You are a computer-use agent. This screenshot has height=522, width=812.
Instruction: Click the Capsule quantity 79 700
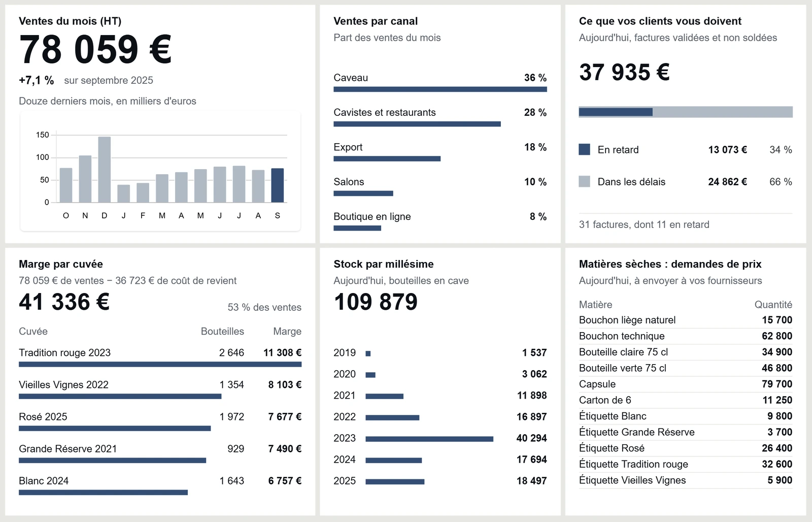pos(777,384)
